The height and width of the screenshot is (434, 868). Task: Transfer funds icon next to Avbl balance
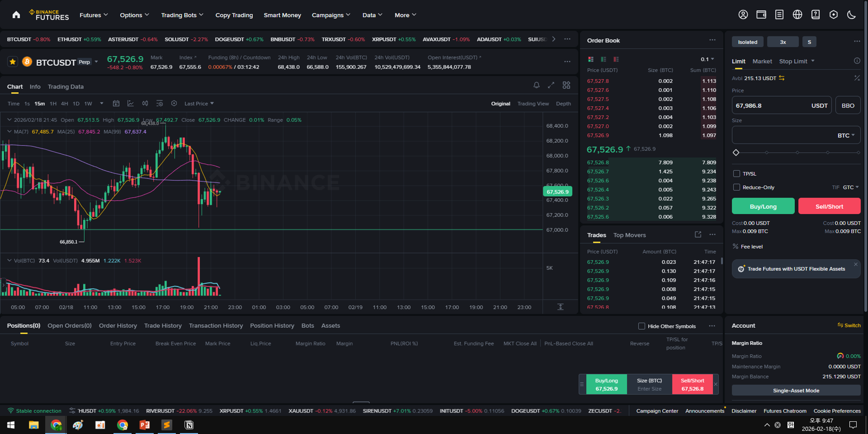click(782, 78)
